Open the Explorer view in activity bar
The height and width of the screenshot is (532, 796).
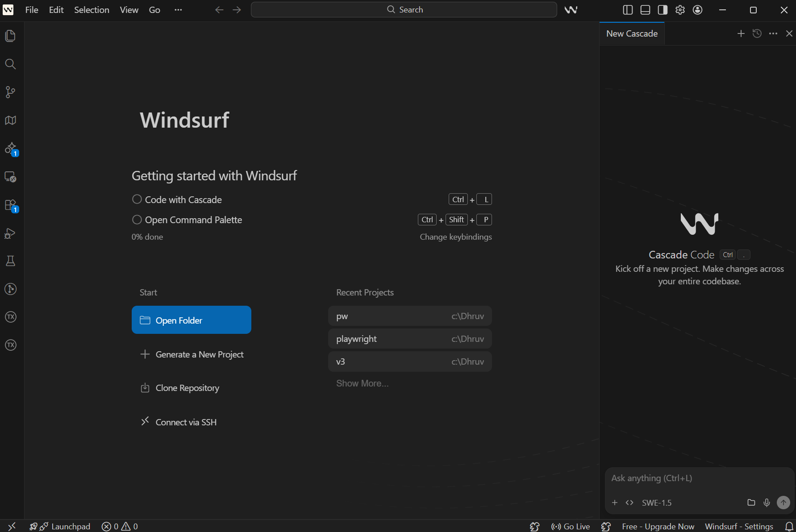[10, 36]
